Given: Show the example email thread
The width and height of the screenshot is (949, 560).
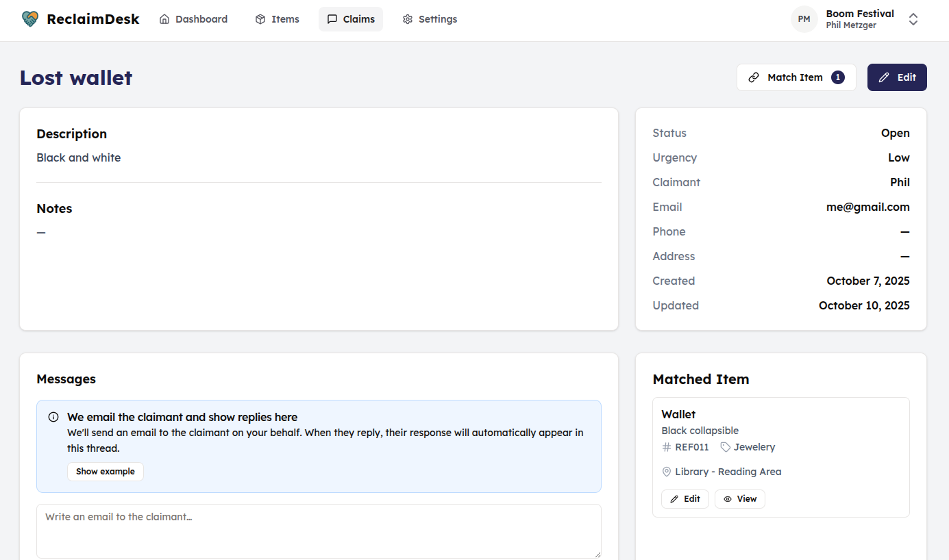Looking at the screenshot, I should 105,471.
